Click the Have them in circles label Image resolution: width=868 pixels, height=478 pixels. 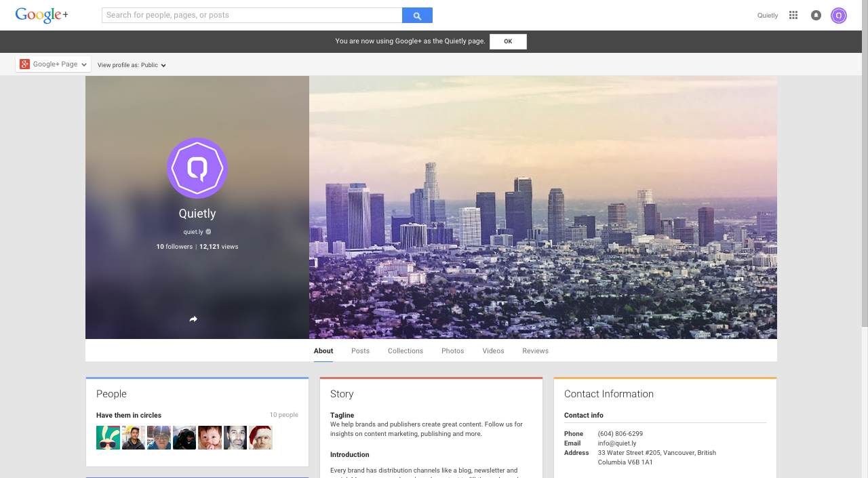tap(129, 415)
